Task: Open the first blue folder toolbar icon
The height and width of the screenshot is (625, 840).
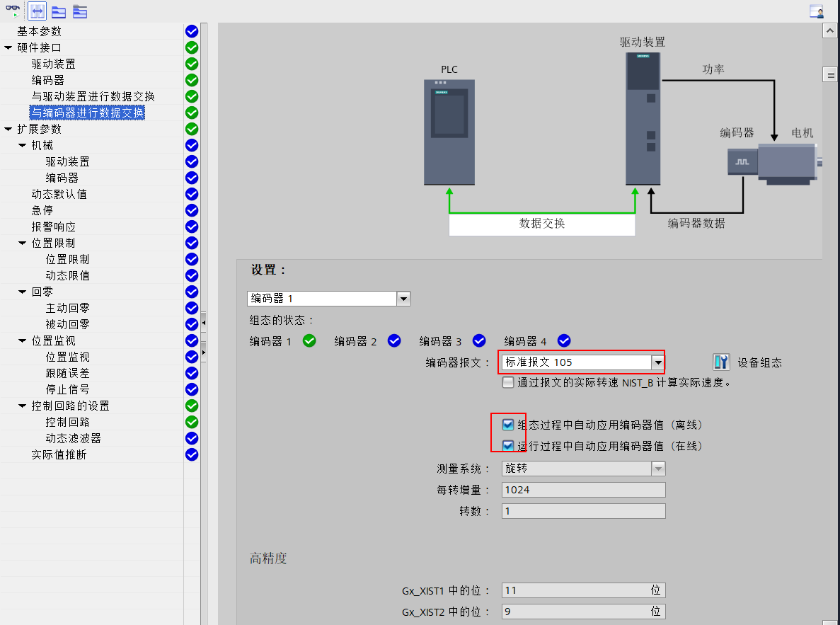Action: [x=58, y=11]
